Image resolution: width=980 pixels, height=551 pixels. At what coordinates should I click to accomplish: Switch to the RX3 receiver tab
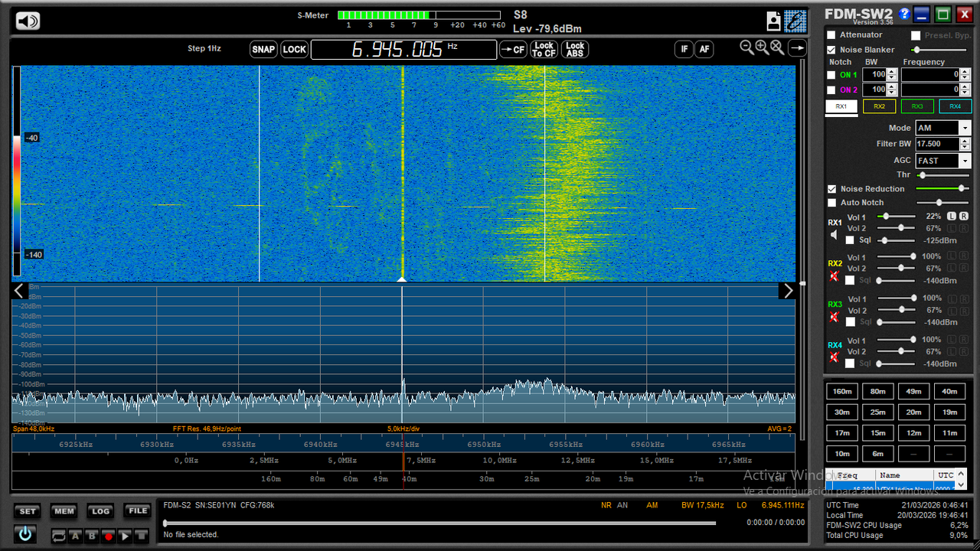(917, 106)
